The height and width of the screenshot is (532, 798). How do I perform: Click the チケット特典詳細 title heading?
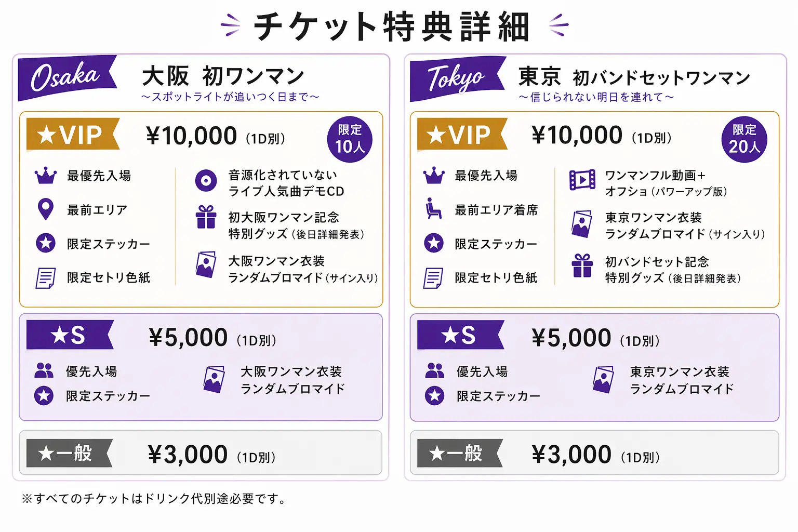[392, 26]
